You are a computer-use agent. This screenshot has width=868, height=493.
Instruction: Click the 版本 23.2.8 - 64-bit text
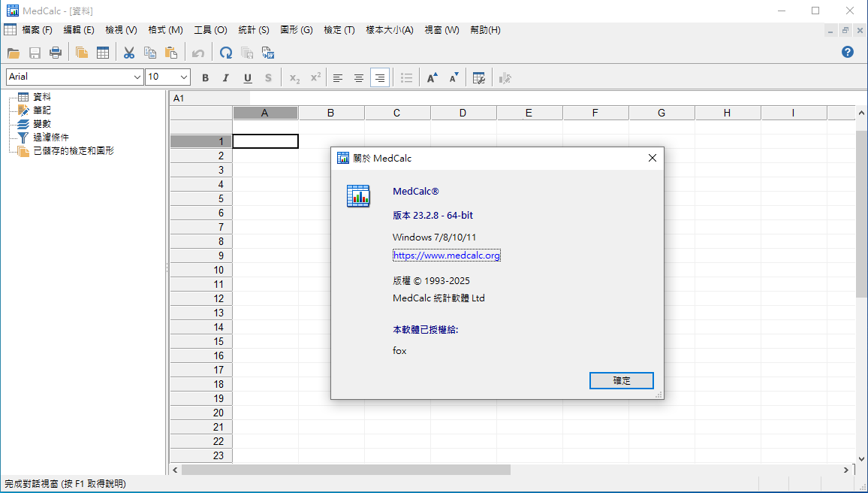point(433,216)
